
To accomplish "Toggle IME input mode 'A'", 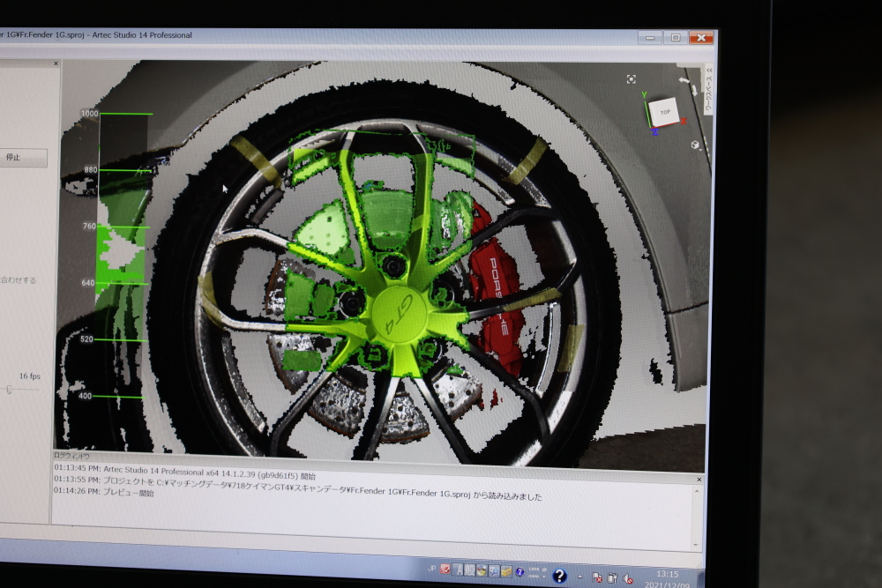I will [x=460, y=570].
